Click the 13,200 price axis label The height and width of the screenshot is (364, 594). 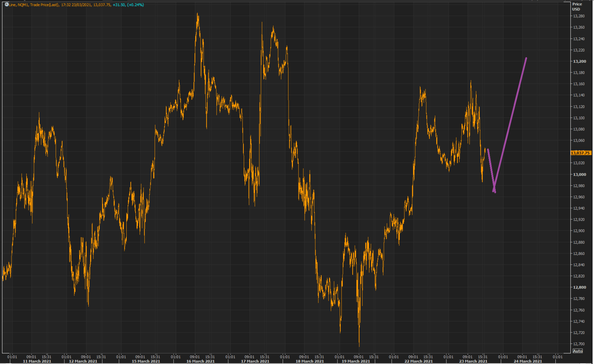click(x=579, y=61)
